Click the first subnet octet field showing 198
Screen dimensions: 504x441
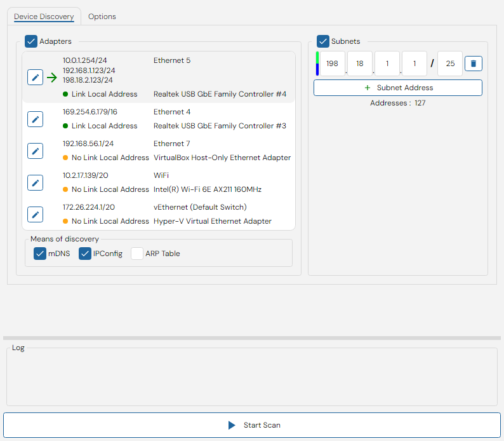(333, 64)
